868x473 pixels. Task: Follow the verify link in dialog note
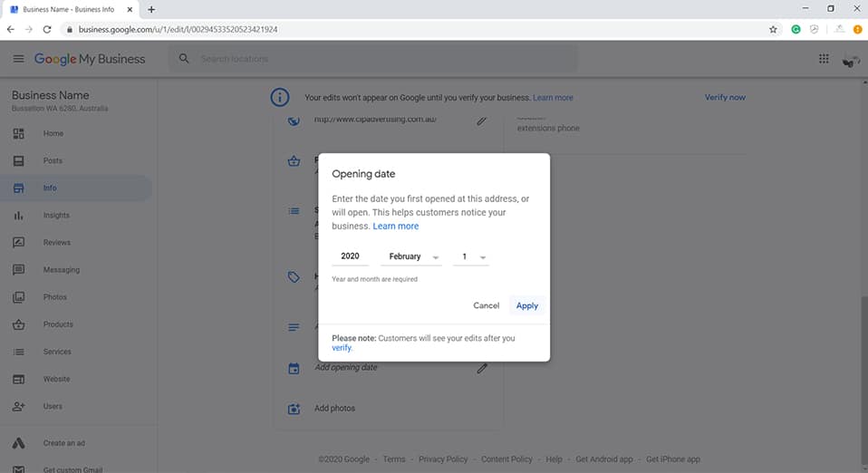pos(341,348)
